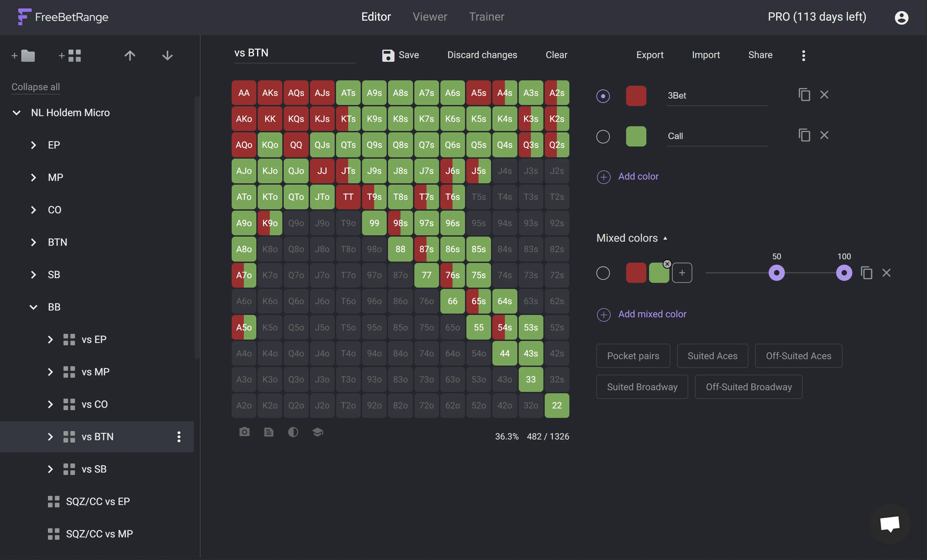Collapse the BB position tree item
This screenshot has width=927, height=560.
(x=33, y=307)
